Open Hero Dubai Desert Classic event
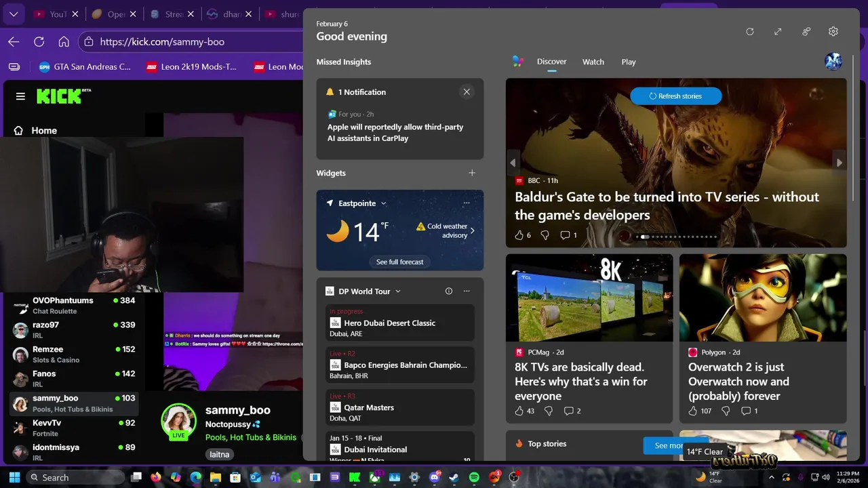 [399, 323]
